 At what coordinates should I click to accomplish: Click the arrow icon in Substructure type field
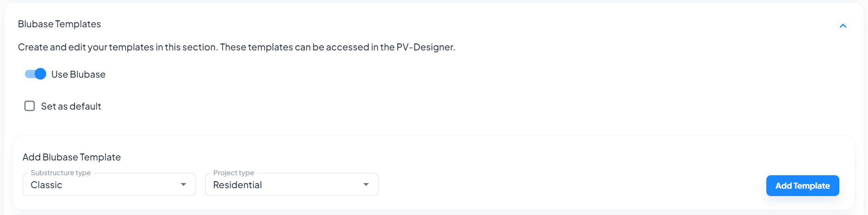(x=183, y=184)
